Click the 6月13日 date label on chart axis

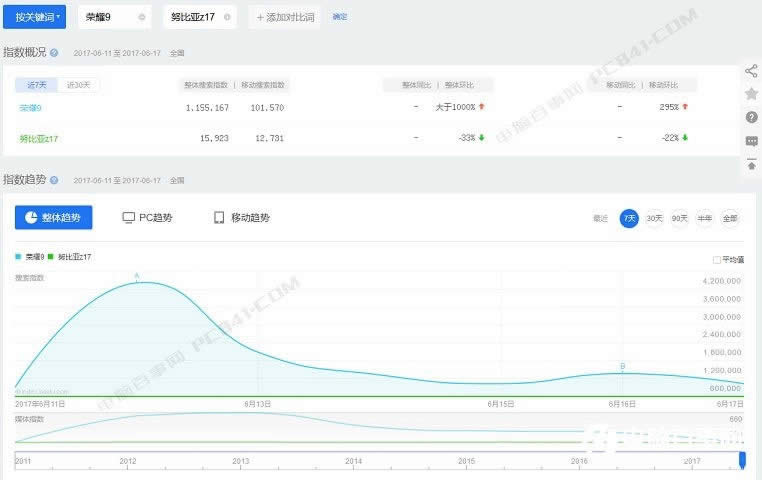(x=257, y=404)
